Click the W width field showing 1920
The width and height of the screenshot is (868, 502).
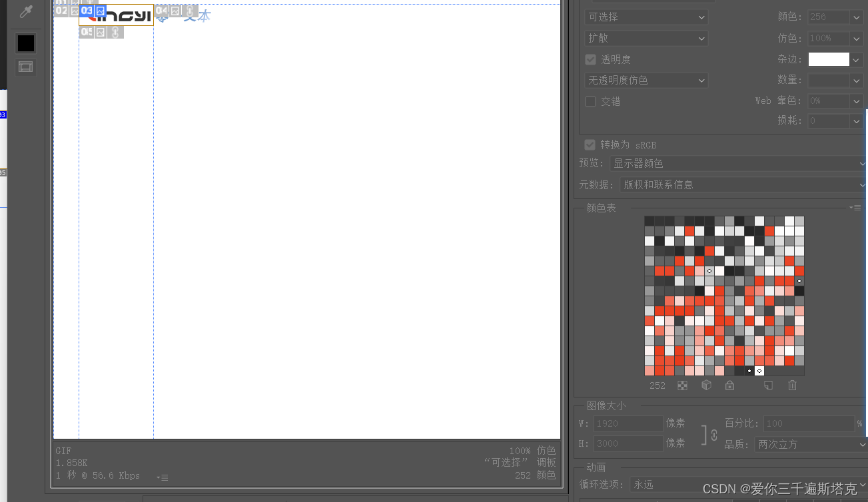coord(628,423)
